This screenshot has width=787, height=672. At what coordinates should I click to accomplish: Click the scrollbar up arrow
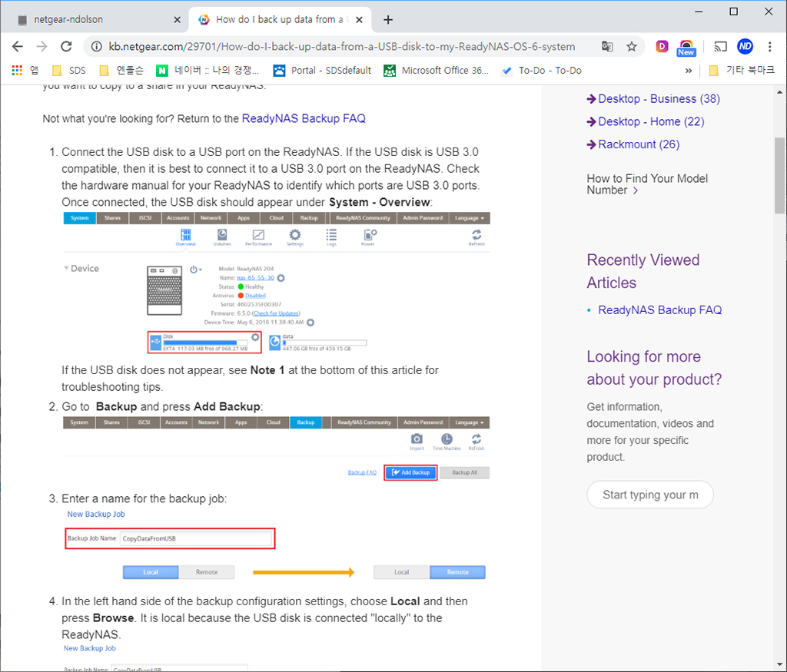click(779, 92)
